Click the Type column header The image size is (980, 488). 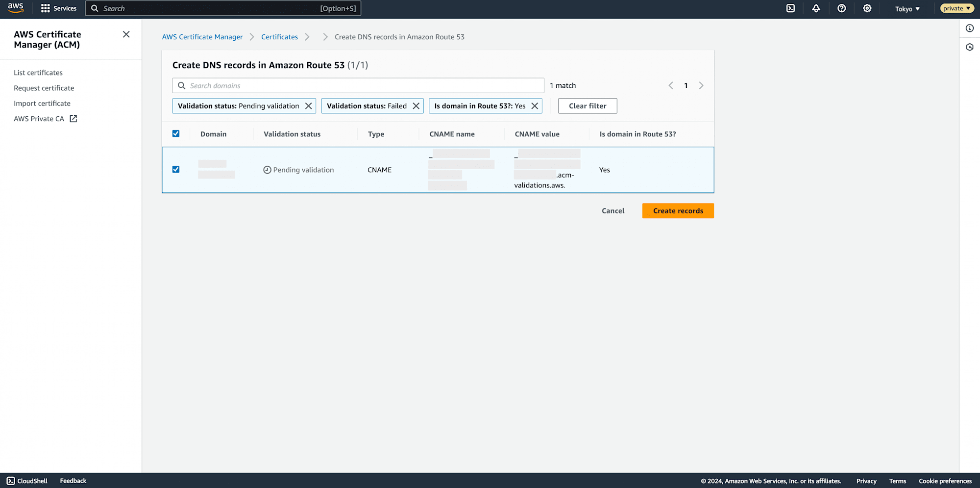[376, 134]
